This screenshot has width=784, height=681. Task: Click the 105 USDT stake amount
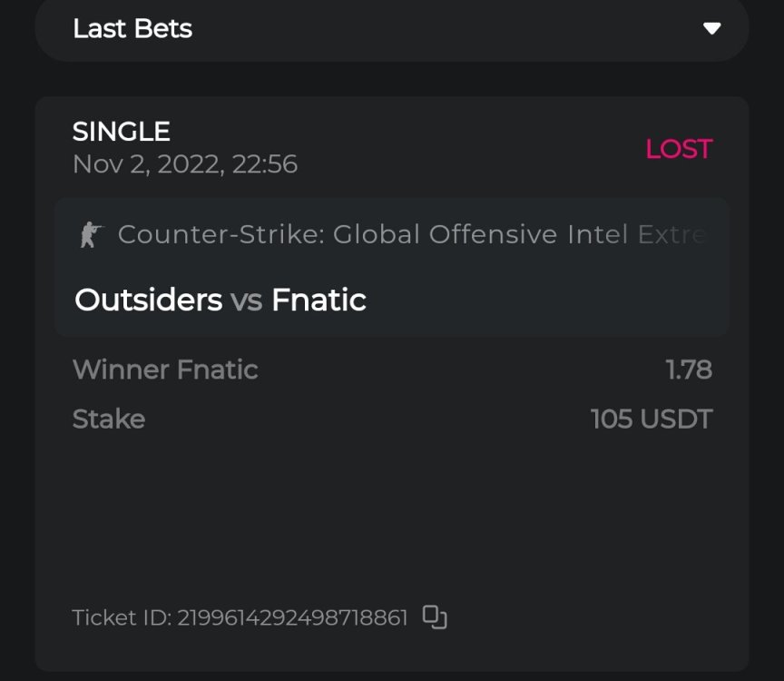pyautogui.click(x=651, y=419)
